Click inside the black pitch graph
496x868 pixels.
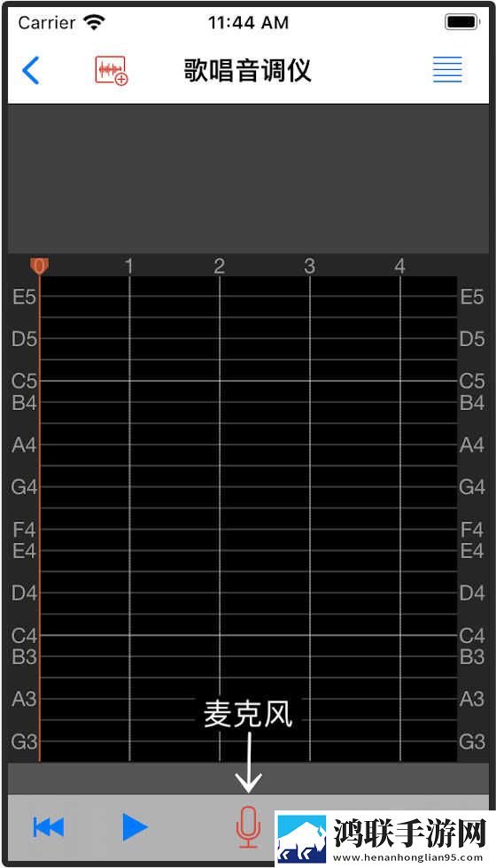(x=248, y=519)
